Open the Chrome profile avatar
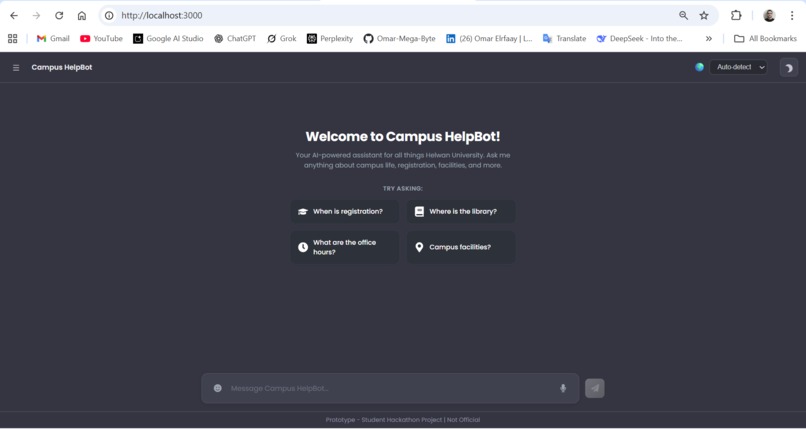The image size is (806, 429). 769,15
